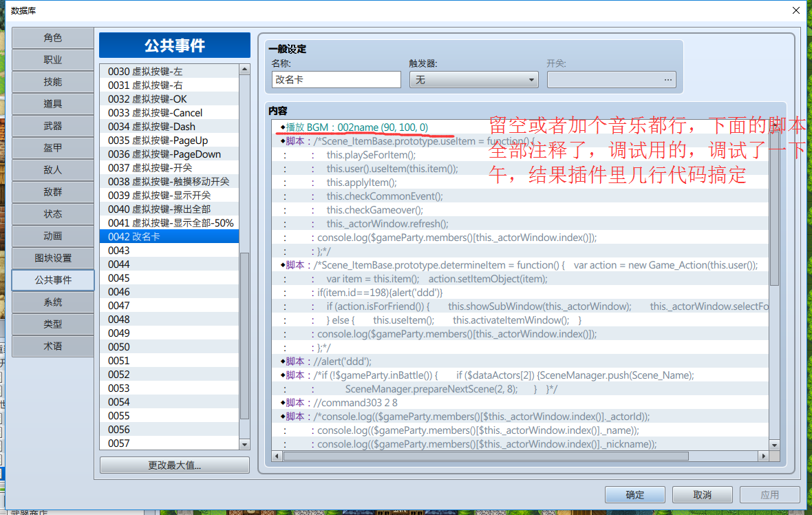Open the 触发器 dropdown showing 无
Screen dimensions: 812x515
(x=474, y=80)
